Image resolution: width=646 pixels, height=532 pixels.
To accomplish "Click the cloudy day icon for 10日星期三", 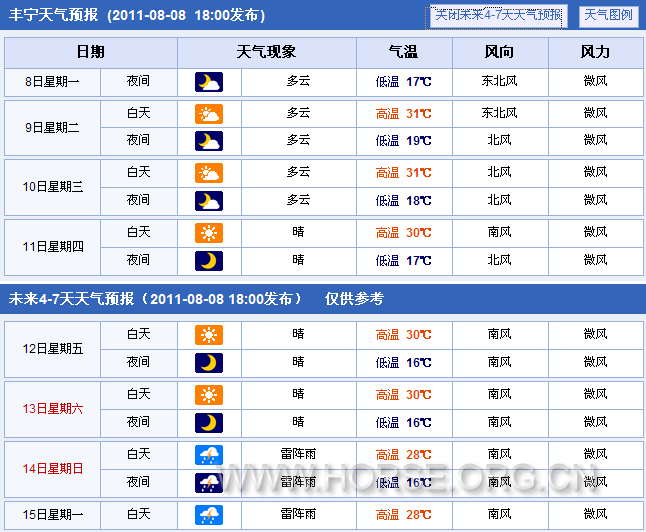I will coord(209,173).
